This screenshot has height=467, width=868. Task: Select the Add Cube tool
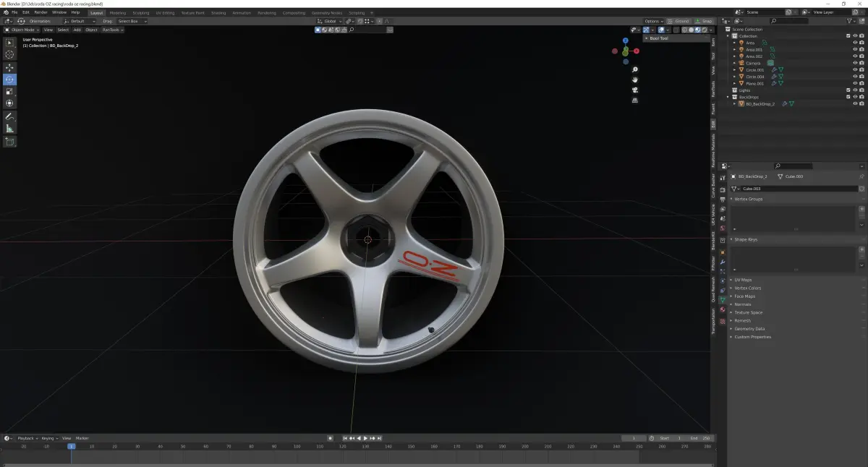pos(10,142)
